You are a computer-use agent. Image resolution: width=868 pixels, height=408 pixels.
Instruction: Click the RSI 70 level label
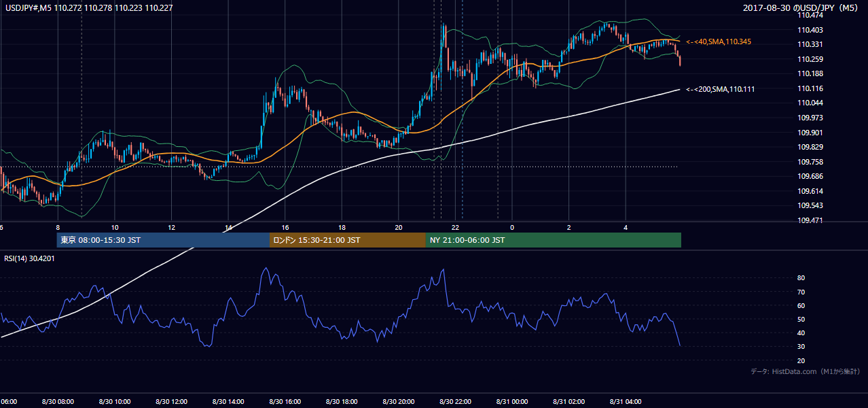click(801, 292)
